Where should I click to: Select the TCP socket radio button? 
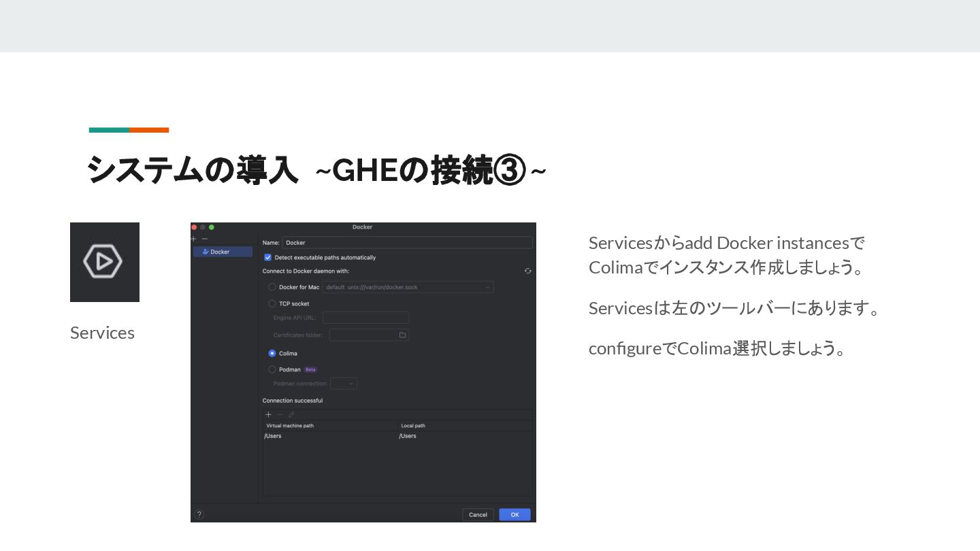(x=272, y=303)
